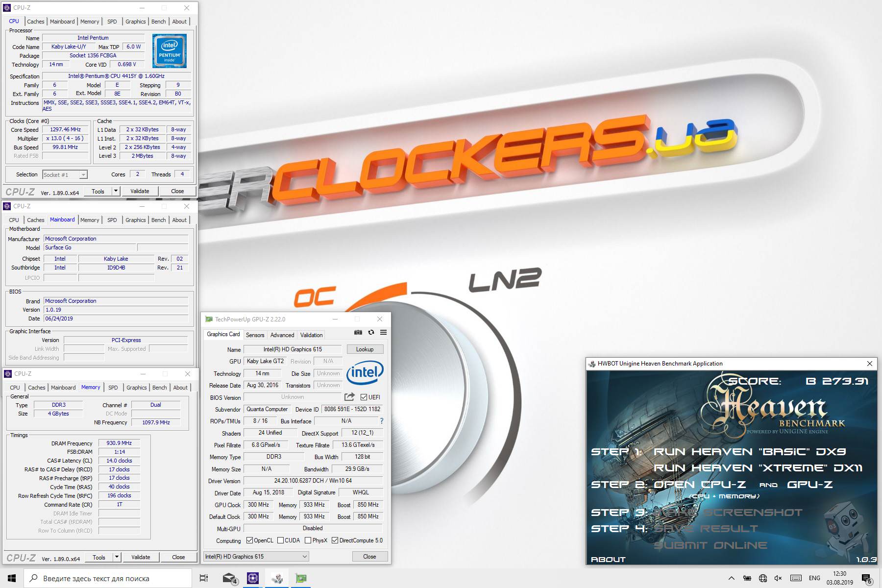Open Bench tab in top CPU-Z window

pyautogui.click(x=158, y=22)
